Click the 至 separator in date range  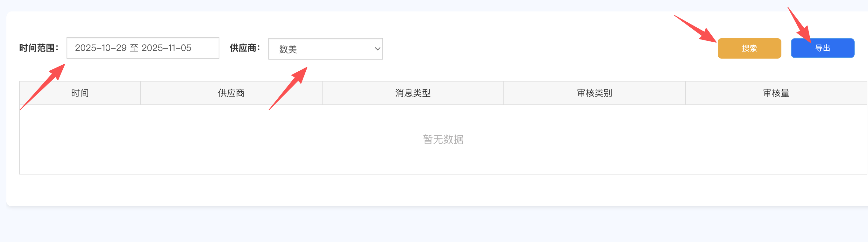click(134, 48)
